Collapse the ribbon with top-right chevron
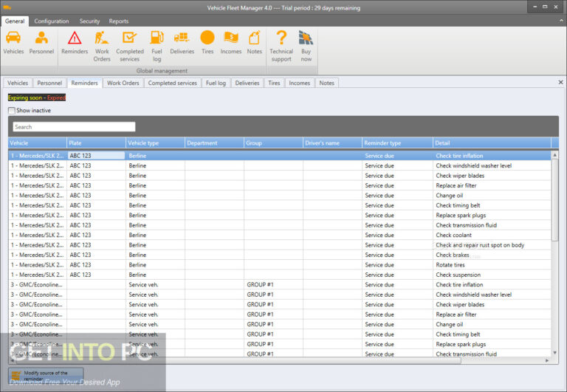The width and height of the screenshot is (567, 392). coord(561,21)
